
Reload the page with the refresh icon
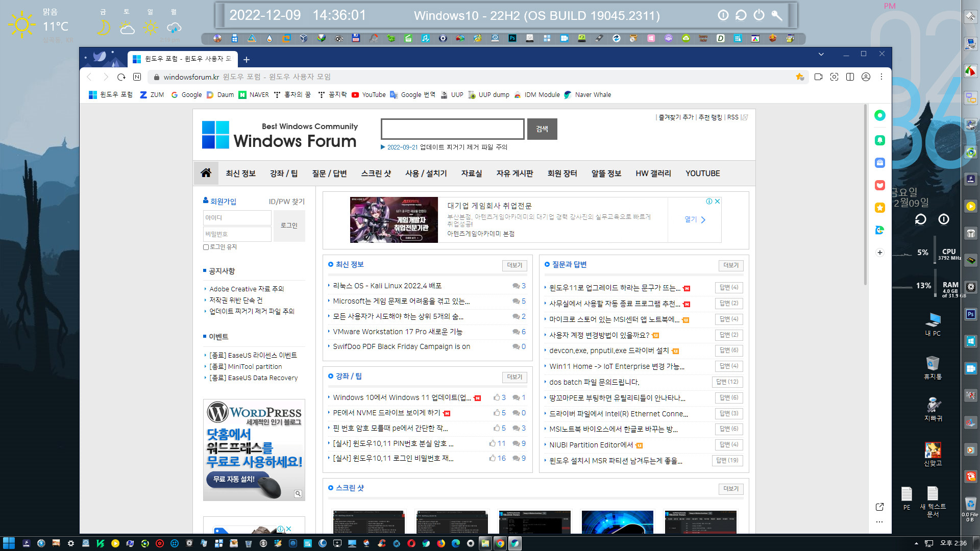(x=121, y=77)
